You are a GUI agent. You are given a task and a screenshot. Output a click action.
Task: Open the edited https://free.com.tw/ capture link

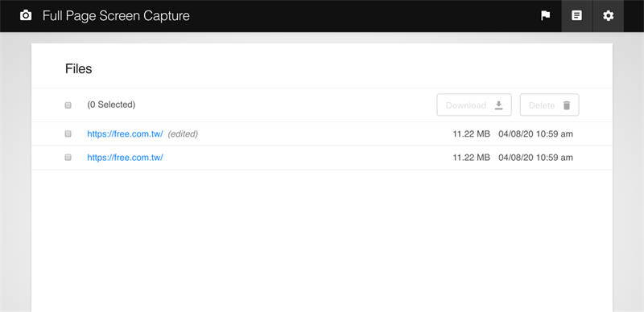pos(125,133)
